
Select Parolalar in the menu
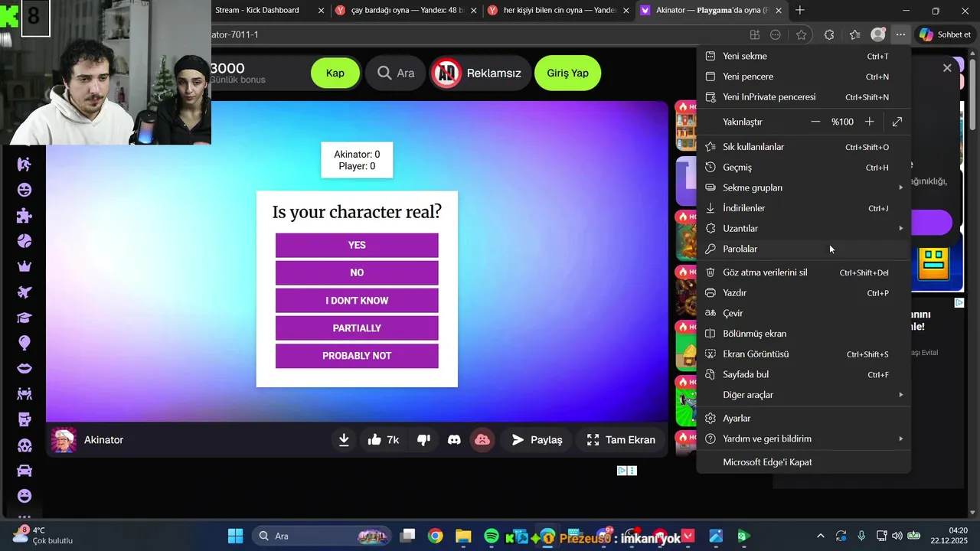tap(803, 249)
